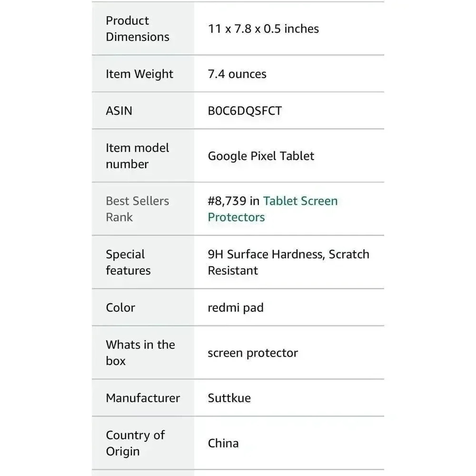Click the #8,739 rank text
The height and width of the screenshot is (476, 476).
pyautogui.click(x=227, y=201)
